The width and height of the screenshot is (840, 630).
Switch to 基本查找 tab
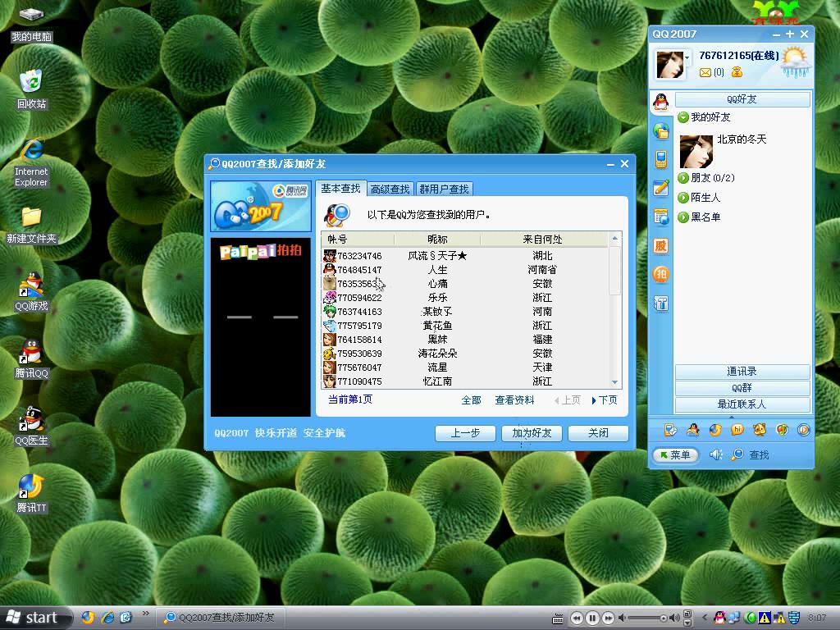click(x=340, y=189)
